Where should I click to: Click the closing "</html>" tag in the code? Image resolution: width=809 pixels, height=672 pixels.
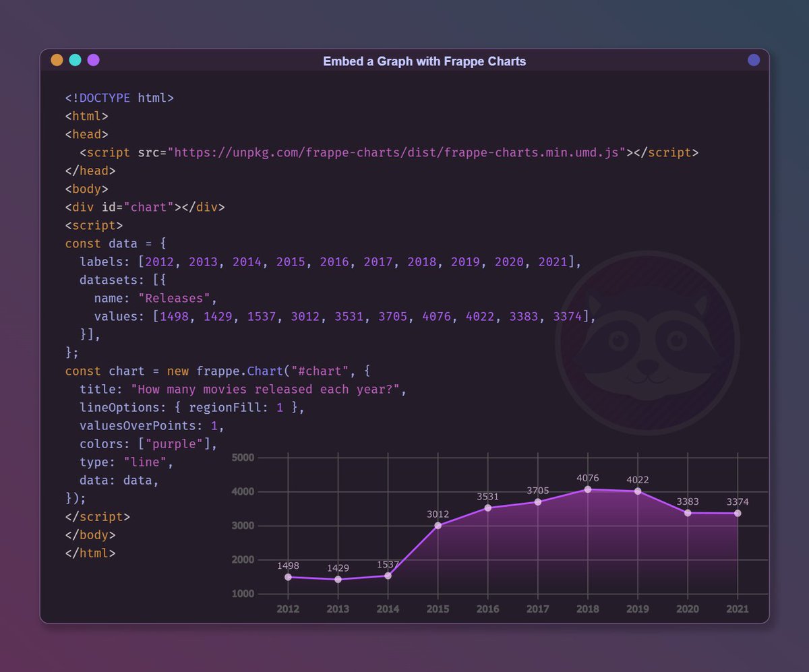tap(90, 553)
